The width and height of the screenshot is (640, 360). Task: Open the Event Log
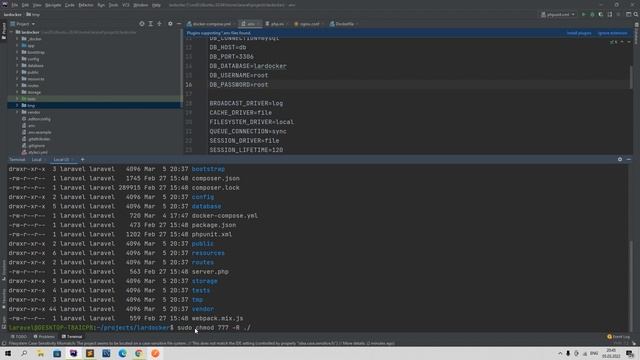point(618,337)
